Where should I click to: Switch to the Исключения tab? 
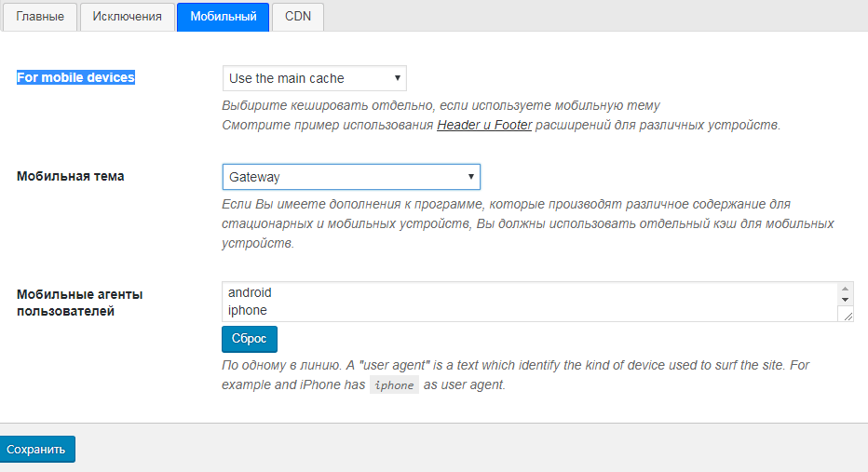point(128,17)
